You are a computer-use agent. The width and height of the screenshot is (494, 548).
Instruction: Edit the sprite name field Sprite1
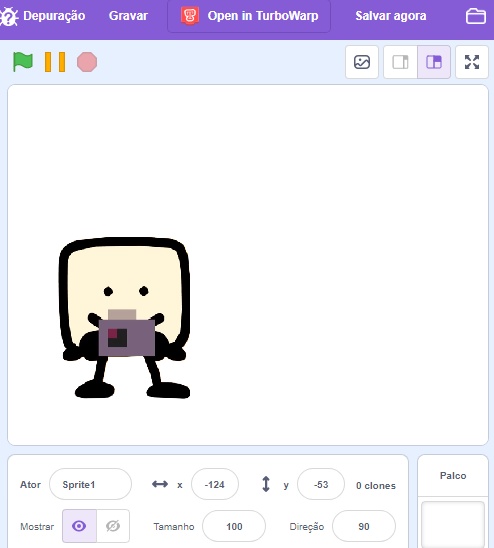click(x=91, y=484)
